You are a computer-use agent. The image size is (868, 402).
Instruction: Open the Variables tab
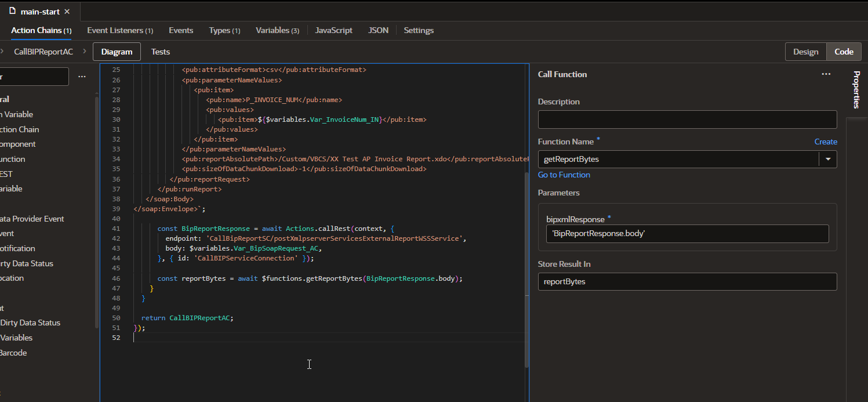point(277,30)
